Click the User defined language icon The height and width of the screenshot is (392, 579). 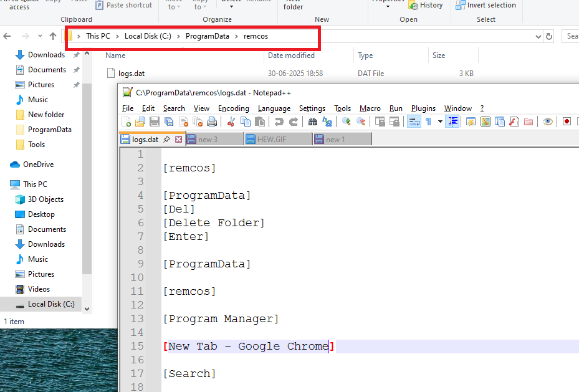click(x=471, y=122)
